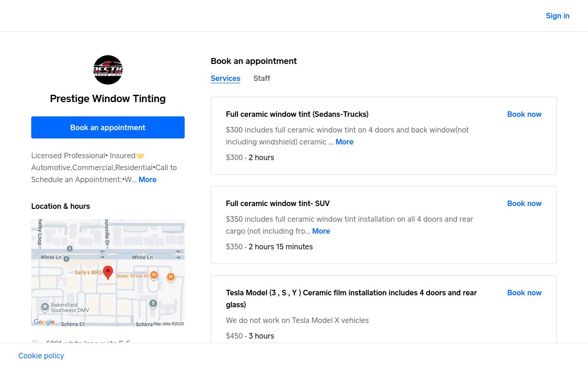Click the Sonic Drive-In restaurant map marker
The height and width of the screenshot is (368, 588).
coord(154,275)
